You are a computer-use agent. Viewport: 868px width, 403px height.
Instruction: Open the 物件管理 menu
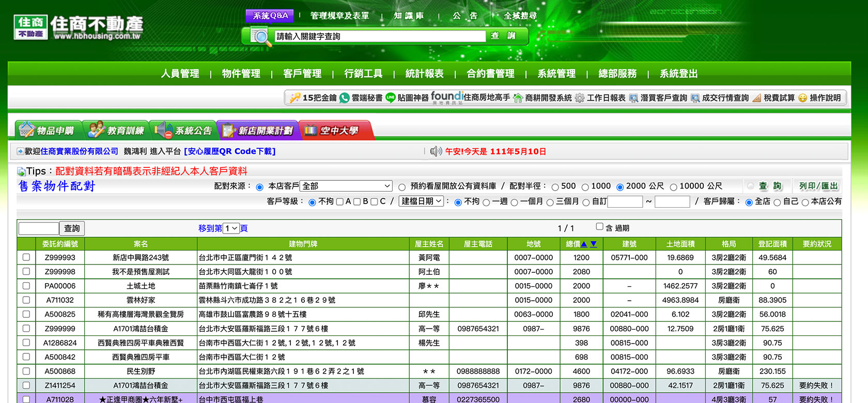(241, 73)
